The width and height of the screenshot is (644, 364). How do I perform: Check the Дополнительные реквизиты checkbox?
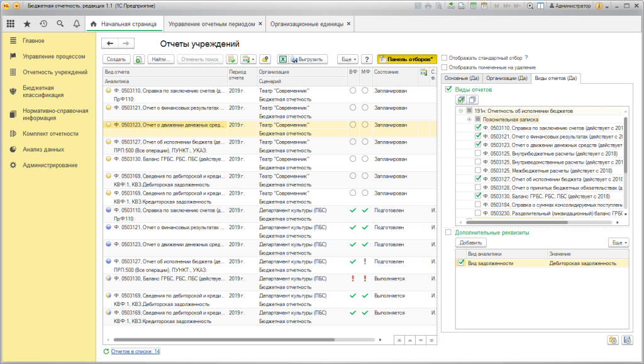[448, 232]
